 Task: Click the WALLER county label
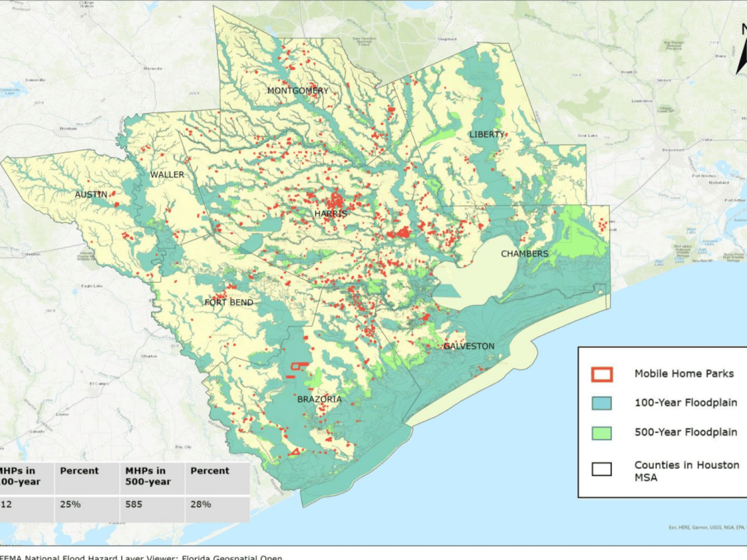[167, 175]
